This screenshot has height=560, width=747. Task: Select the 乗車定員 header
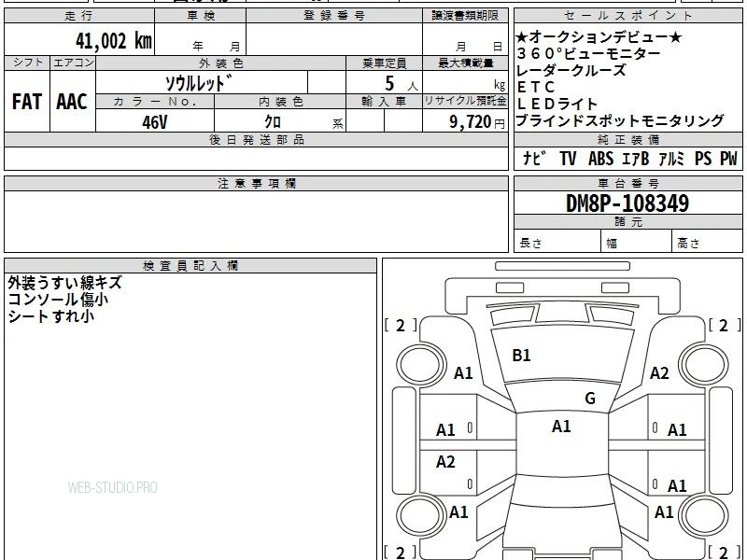tap(384, 63)
